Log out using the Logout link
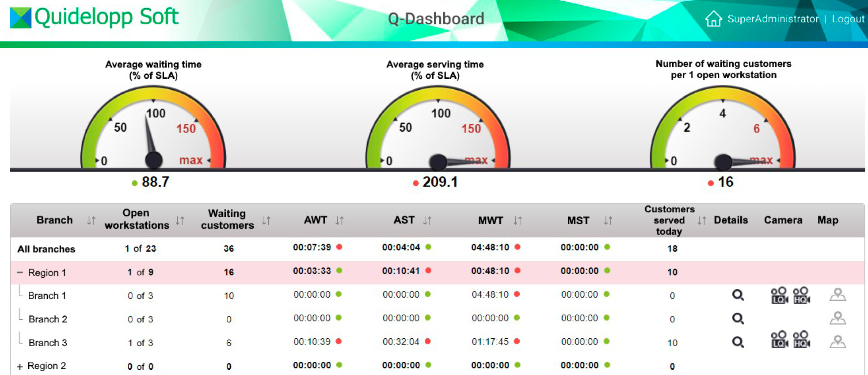The width and height of the screenshot is (868, 375). coord(848,19)
